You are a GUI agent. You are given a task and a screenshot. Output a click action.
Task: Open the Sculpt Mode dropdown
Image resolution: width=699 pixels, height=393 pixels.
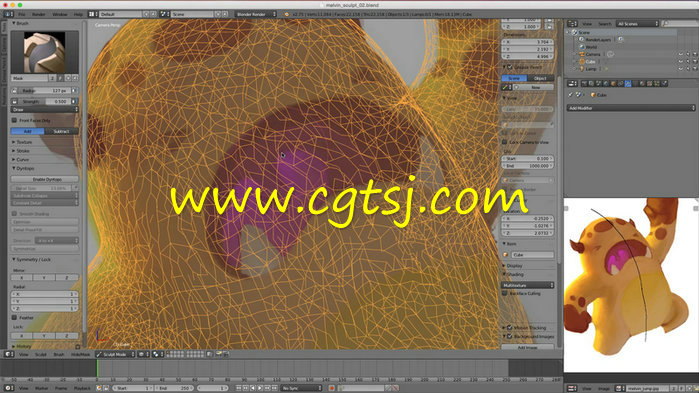pyautogui.click(x=115, y=354)
